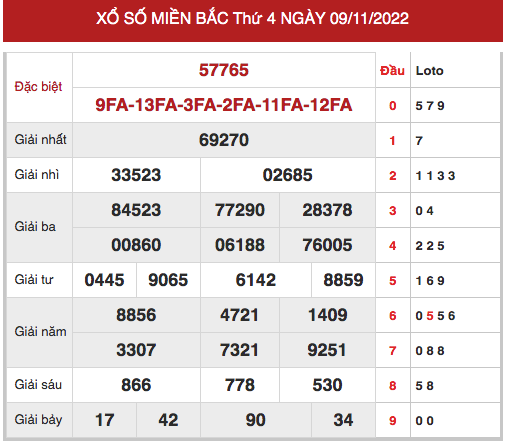This screenshot has width=506, height=444.
Task: Select fourth prize number 8859
Action: coord(343,280)
